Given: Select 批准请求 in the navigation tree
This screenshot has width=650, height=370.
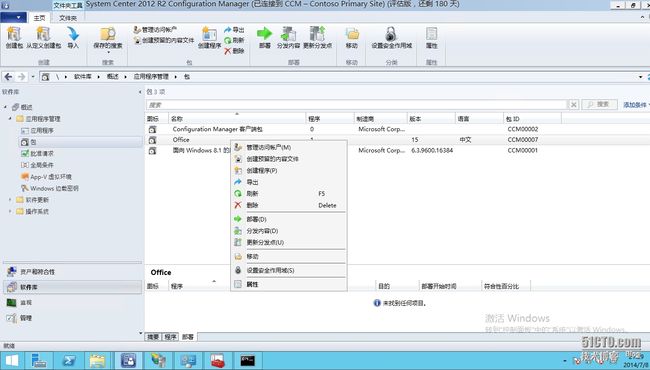Looking at the screenshot, I should click(37, 154).
